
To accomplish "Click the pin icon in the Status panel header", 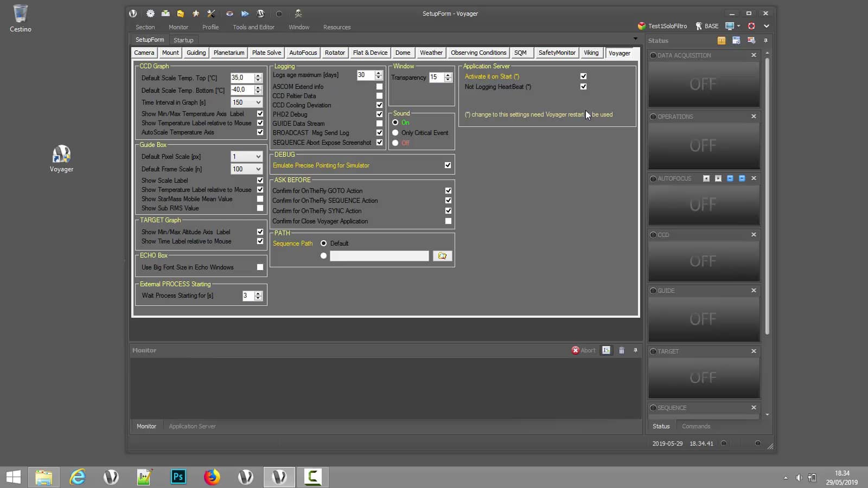I will [766, 40].
